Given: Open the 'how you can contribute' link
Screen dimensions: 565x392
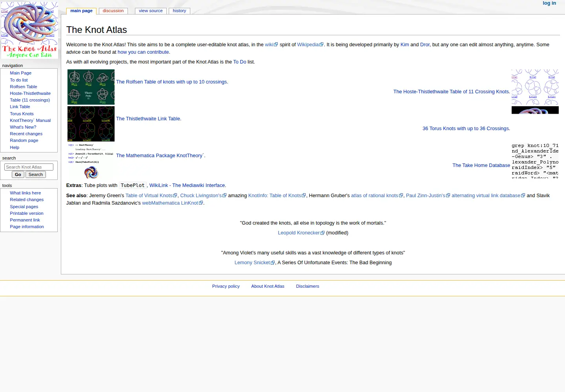Looking at the screenshot, I should tap(143, 52).
